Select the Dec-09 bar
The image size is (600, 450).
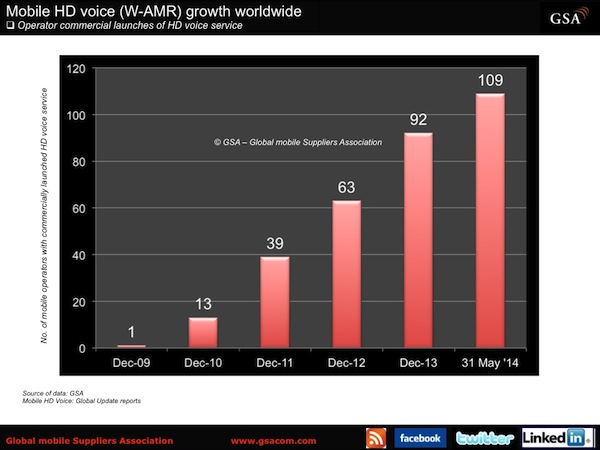[133, 346]
